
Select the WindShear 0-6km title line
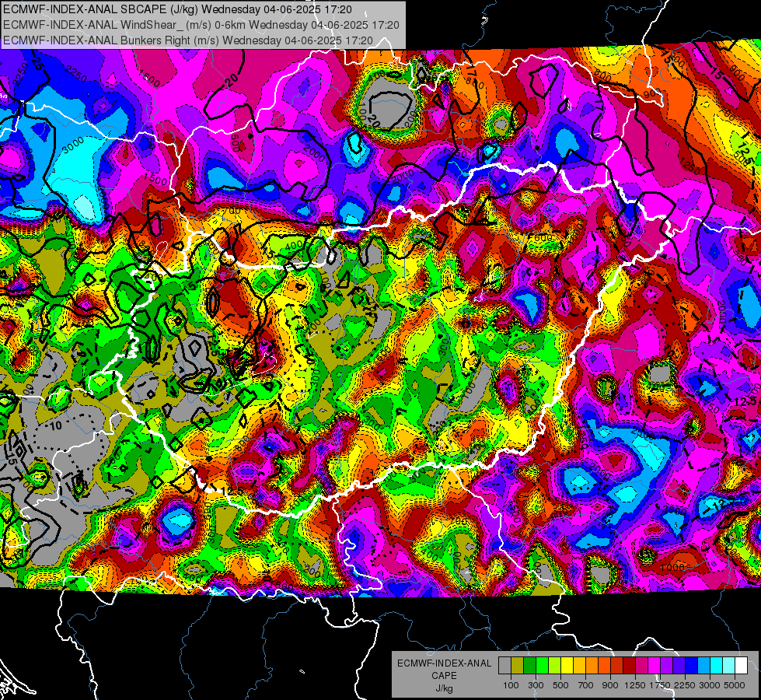click(201, 25)
